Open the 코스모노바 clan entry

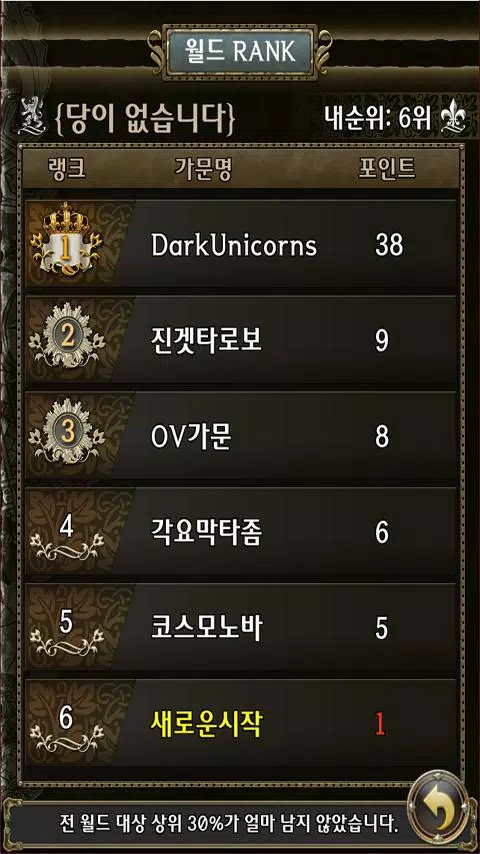241,628
